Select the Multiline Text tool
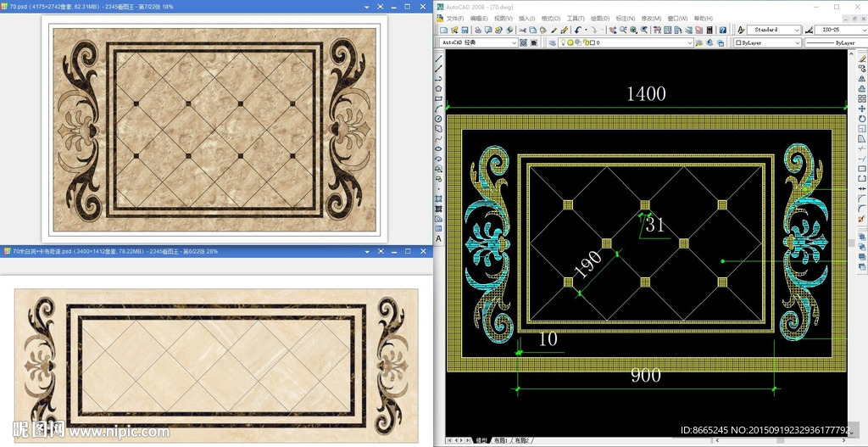868x447 pixels. [439, 238]
